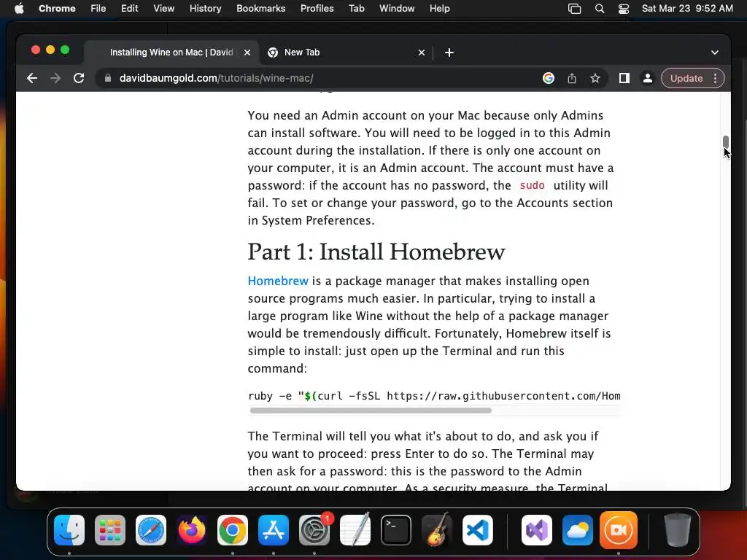Click the horizontal code block scrollbar
747x560 pixels.
point(371,411)
